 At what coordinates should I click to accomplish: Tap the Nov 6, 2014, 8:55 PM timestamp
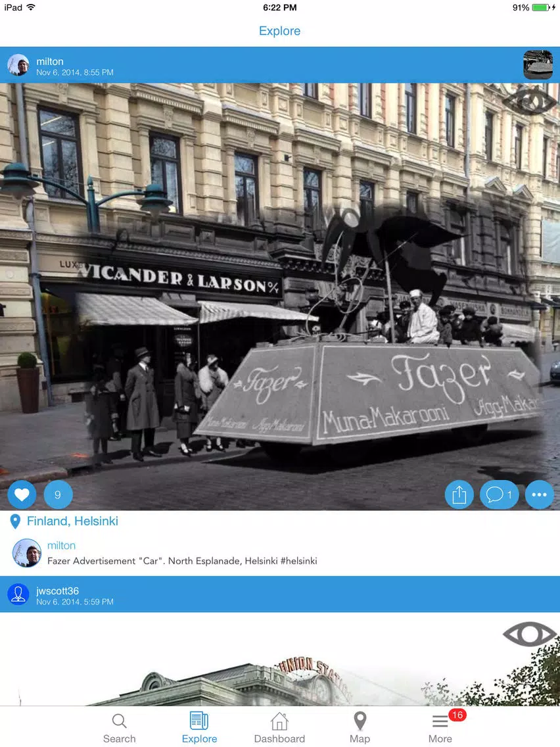click(x=75, y=72)
